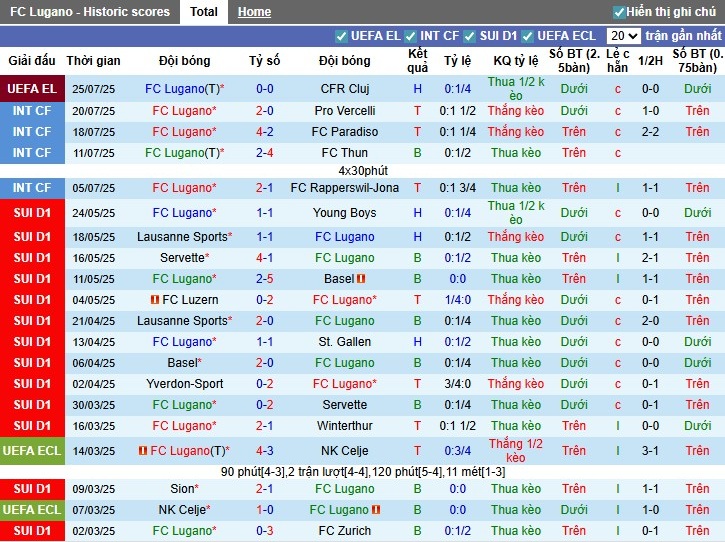
Task: Click the NK Celje away team 14/03/25
Action: tap(344, 450)
